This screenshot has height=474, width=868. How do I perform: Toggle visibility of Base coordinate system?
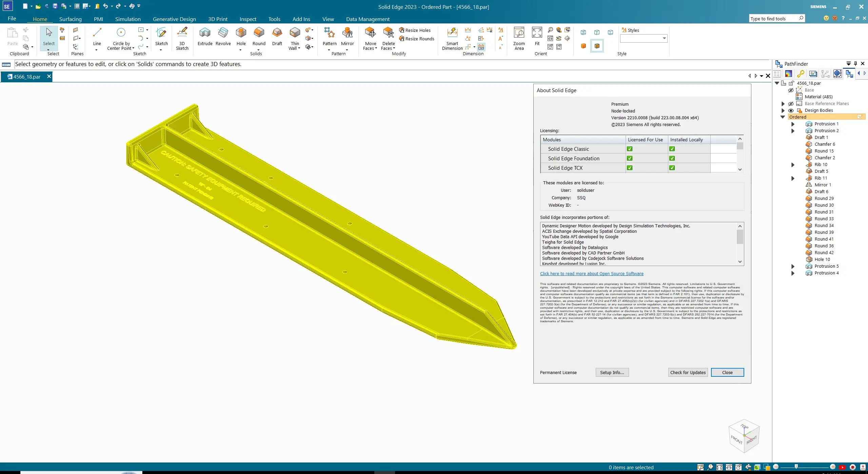click(791, 90)
